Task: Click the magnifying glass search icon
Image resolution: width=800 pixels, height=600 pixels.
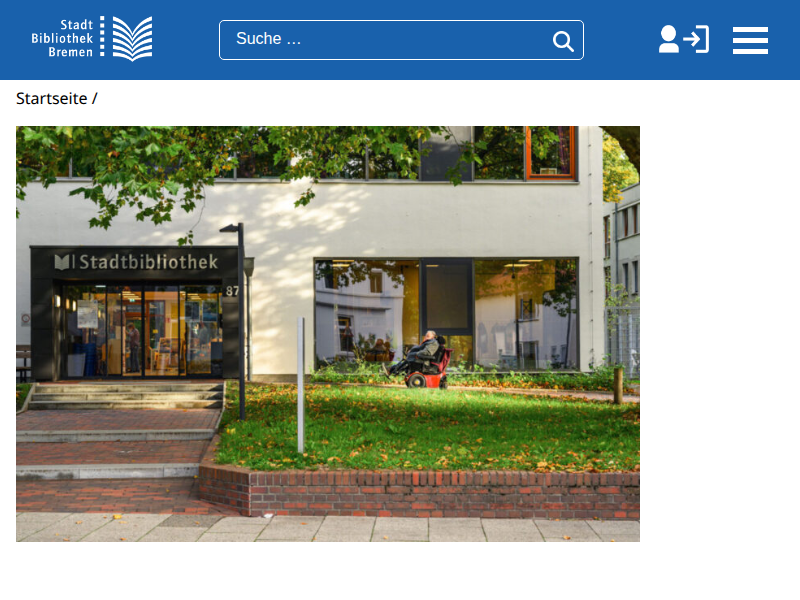Action: [x=563, y=41]
